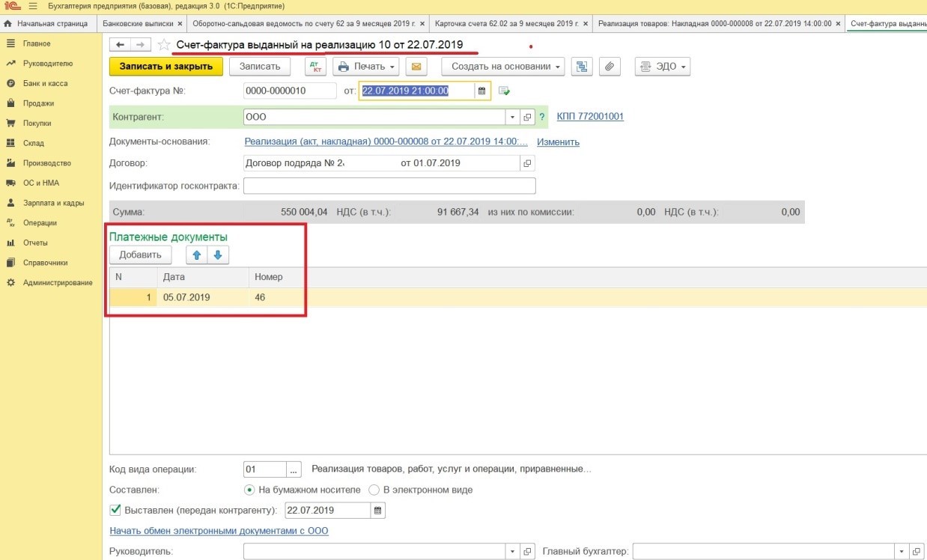927x560 pixels.
Task: Focus Идентификатор госконтракта field
Action: (390, 186)
